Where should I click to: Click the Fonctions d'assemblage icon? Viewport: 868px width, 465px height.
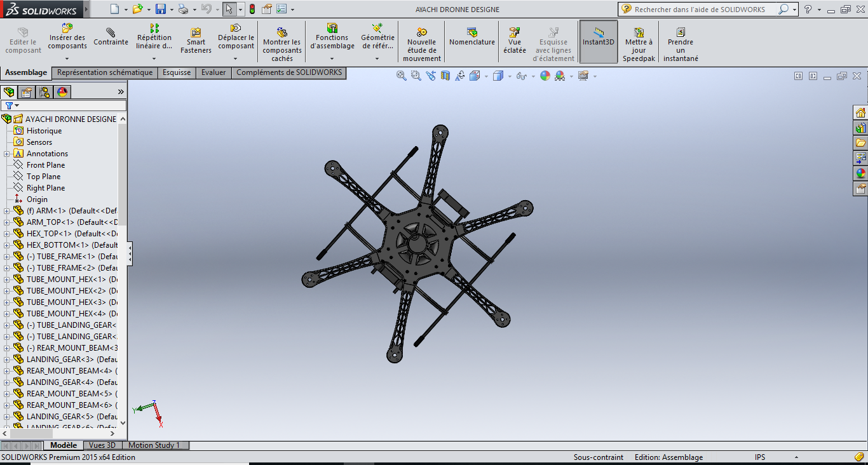332,29
